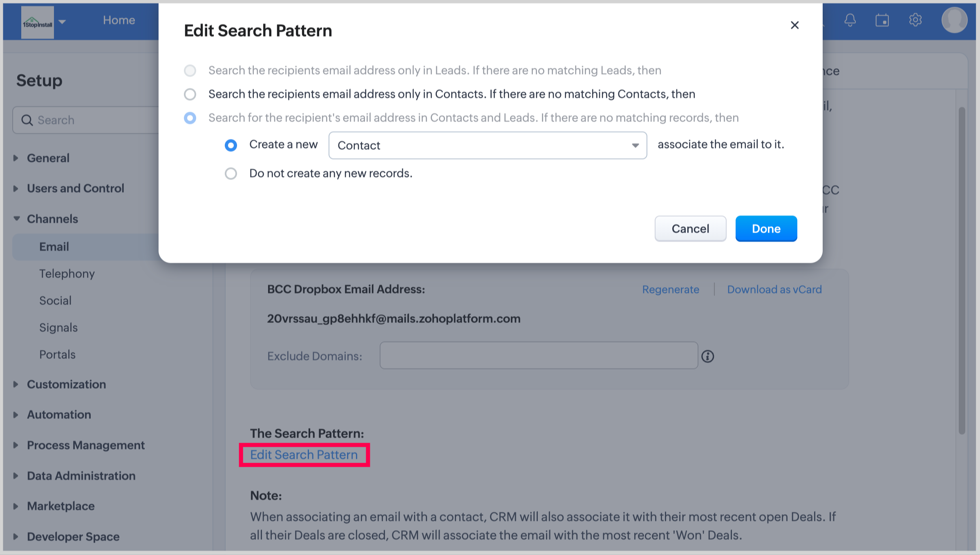The width and height of the screenshot is (980, 555).
Task: Close the Edit Search Pattern dialog
Action: point(794,25)
